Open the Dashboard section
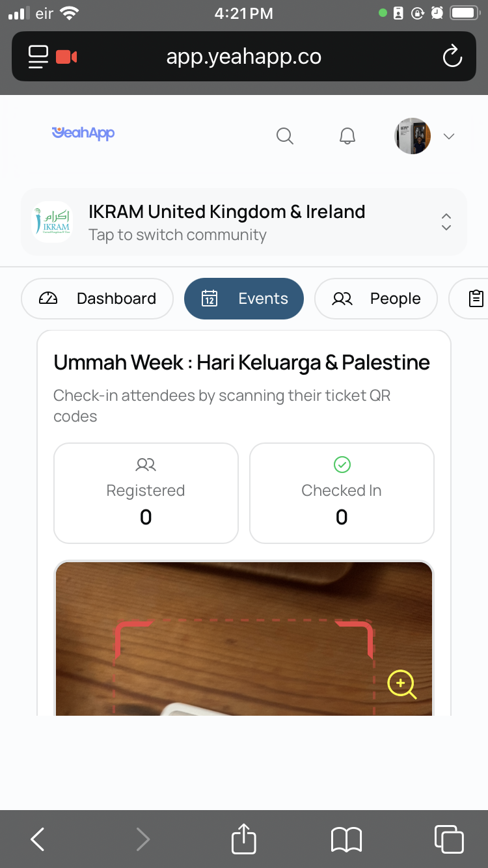Viewport: 488px width, 868px height. pos(97,298)
